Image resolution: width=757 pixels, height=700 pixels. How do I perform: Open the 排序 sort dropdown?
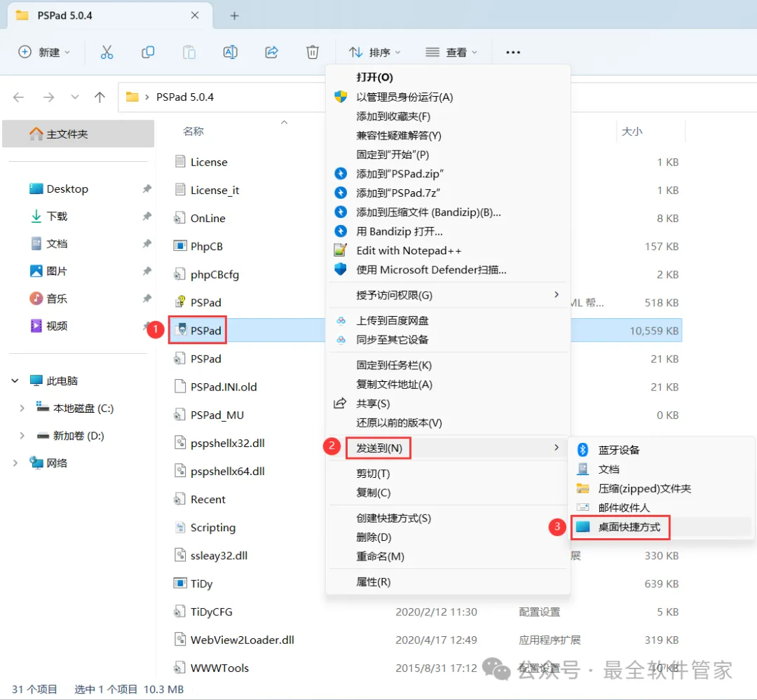point(374,52)
